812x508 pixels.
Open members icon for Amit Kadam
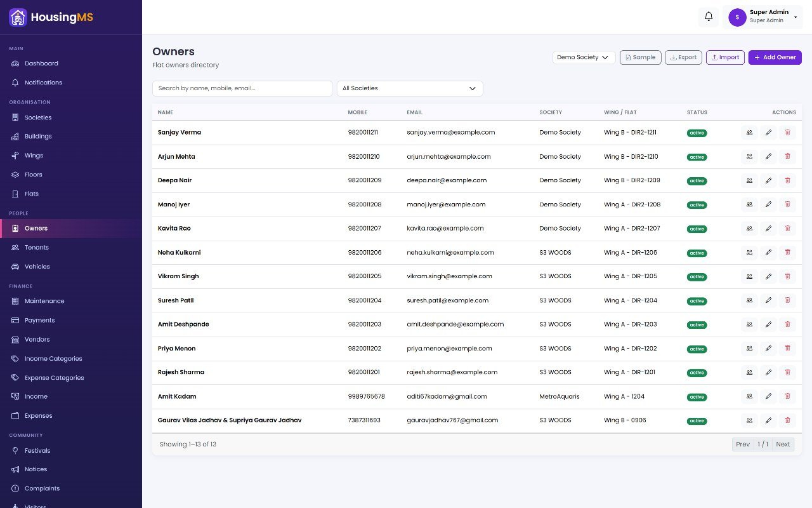(x=749, y=396)
